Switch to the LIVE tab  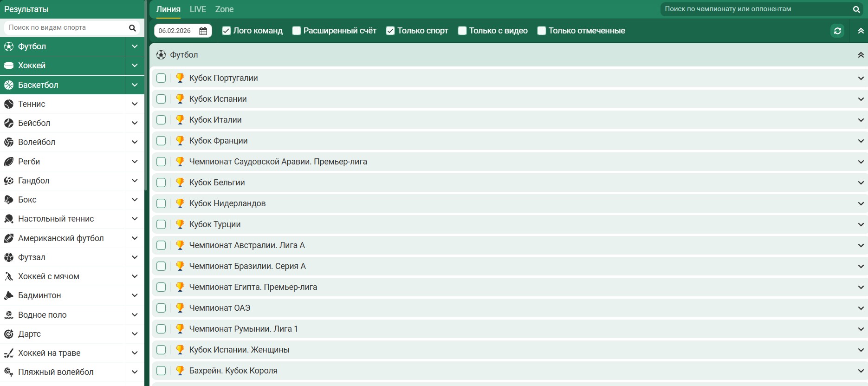(198, 9)
